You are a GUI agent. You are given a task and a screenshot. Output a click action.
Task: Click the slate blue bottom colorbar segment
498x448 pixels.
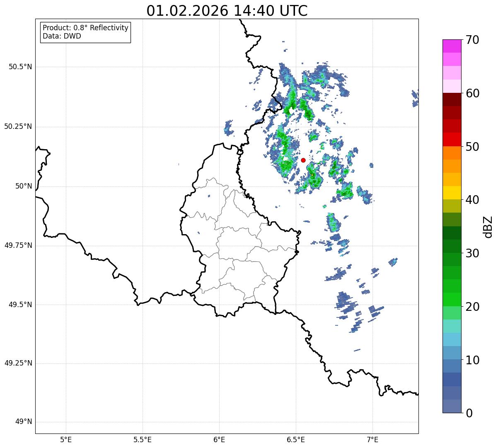click(452, 406)
